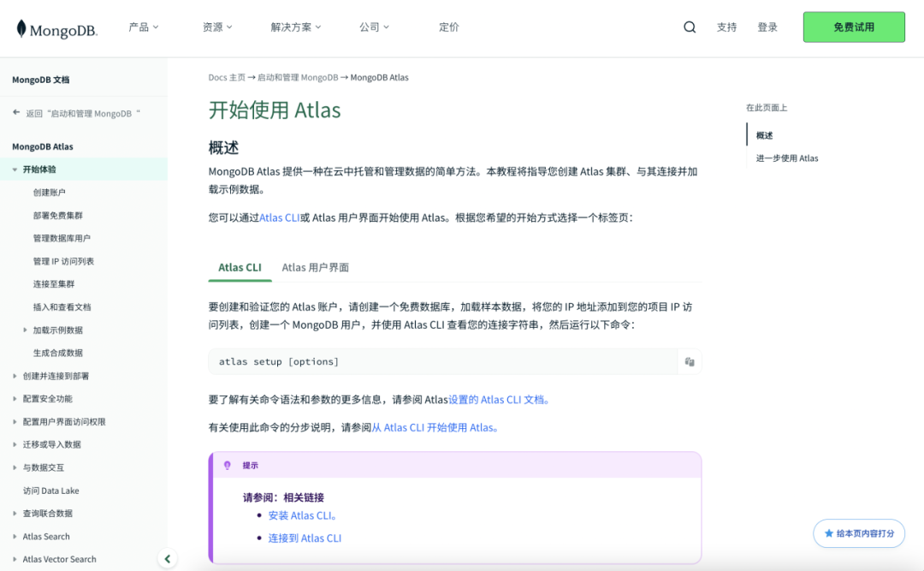The width and height of the screenshot is (924, 571).
Task: Switch to the Atlas 用户界面 tab
Action: (315, 267)
